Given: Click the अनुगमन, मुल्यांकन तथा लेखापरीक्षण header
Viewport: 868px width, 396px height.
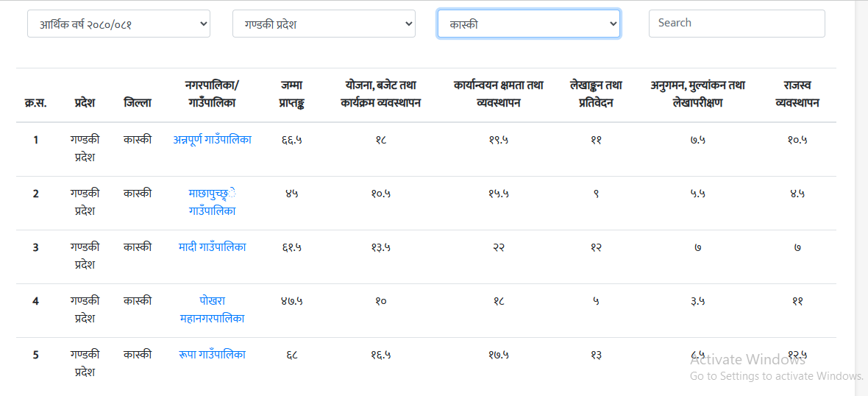Looking at the screenshot, I should click(x=698, y=94).
